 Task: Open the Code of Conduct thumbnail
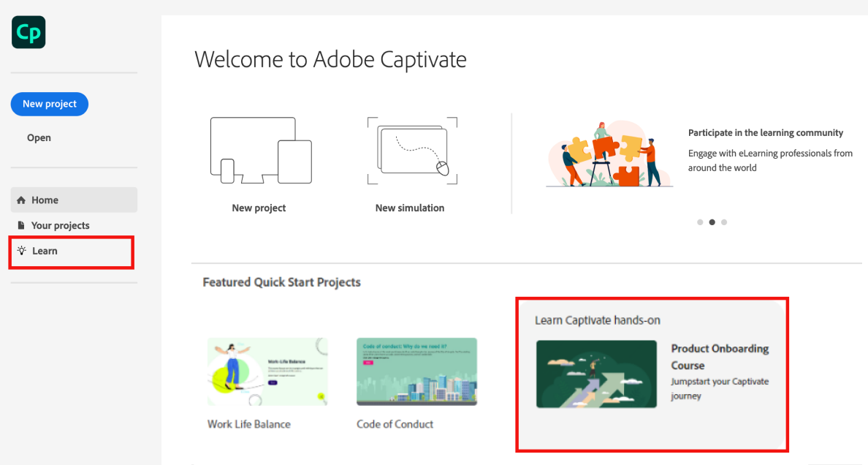tap(416, 371)
